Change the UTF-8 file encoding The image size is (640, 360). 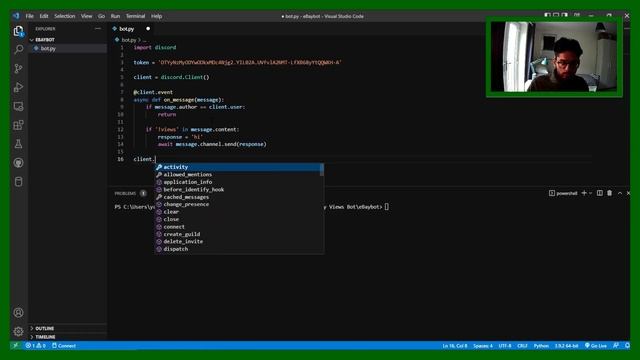pos(505,346)
